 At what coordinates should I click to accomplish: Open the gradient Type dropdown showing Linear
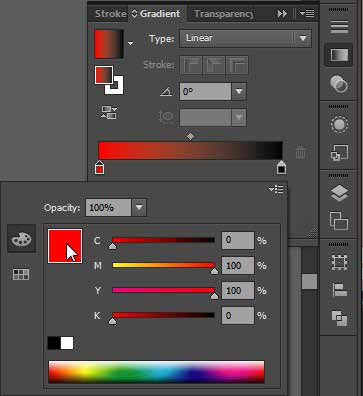coord(245,38)
